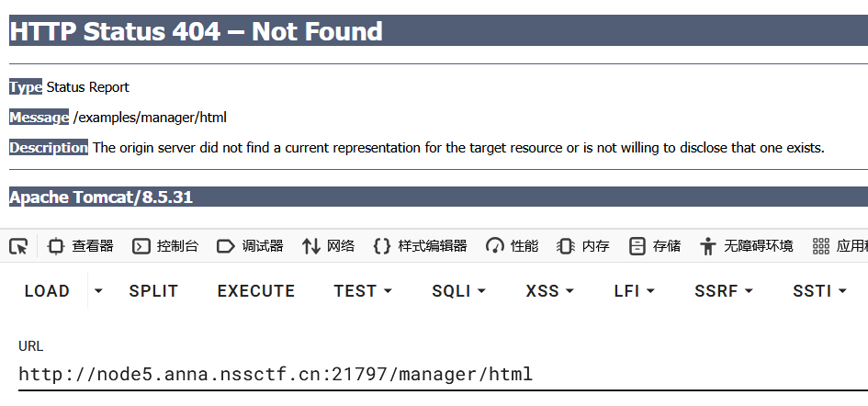Show the LFI payload options
The height and width of the screenshot is (406, 868).
(x=634, y=291)
